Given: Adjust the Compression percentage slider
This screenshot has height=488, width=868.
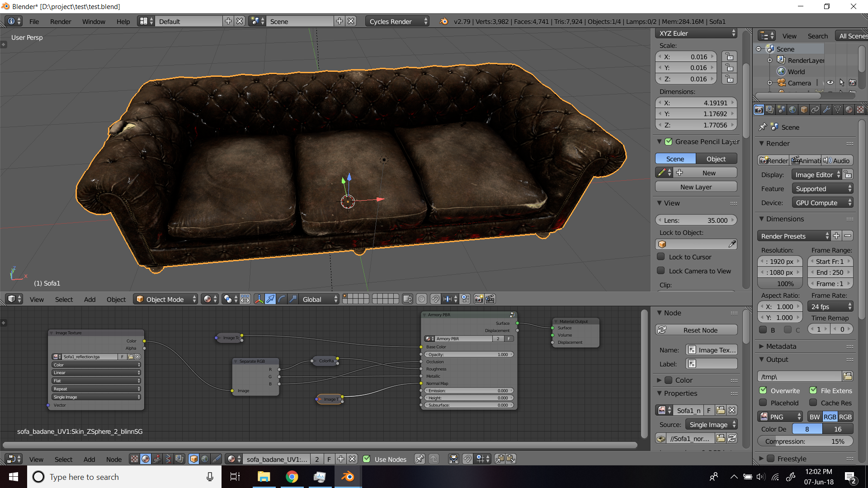Looking at the screenshot, I should point(805,441).
